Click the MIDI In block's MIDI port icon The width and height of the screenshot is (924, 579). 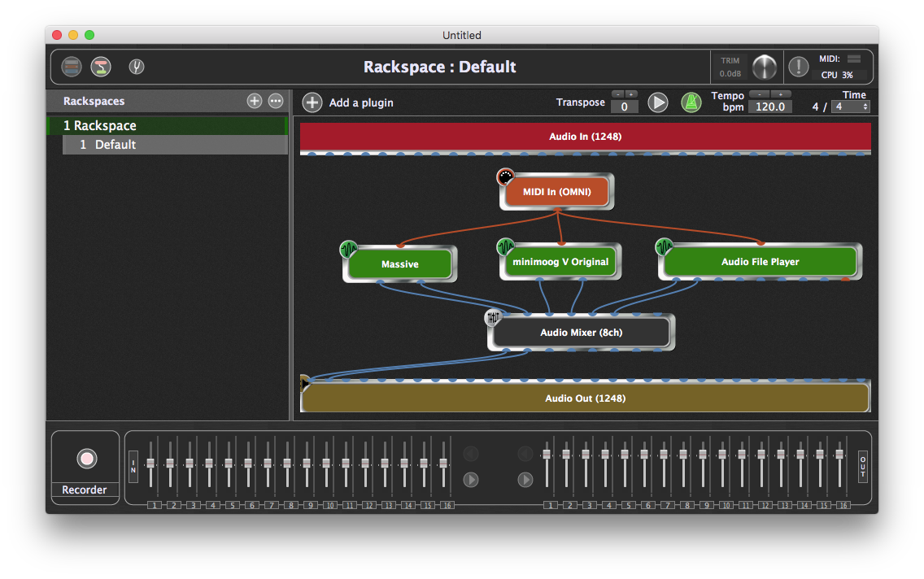click(x=505, y=176)
